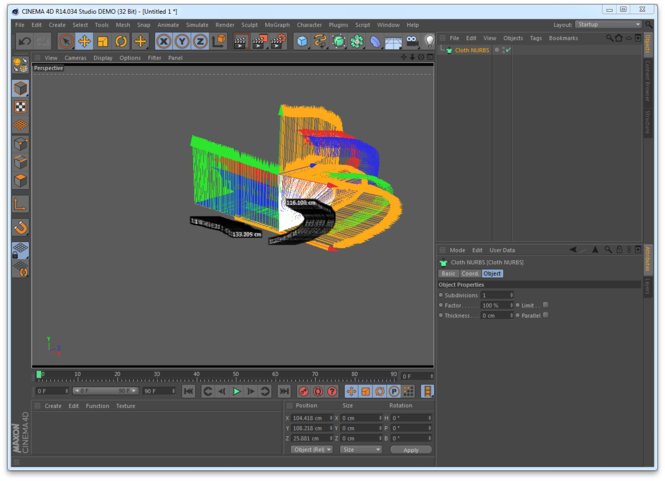The image size is (665, 481).
Task: Switch to Texture mode checker icon
Action: 20,107
